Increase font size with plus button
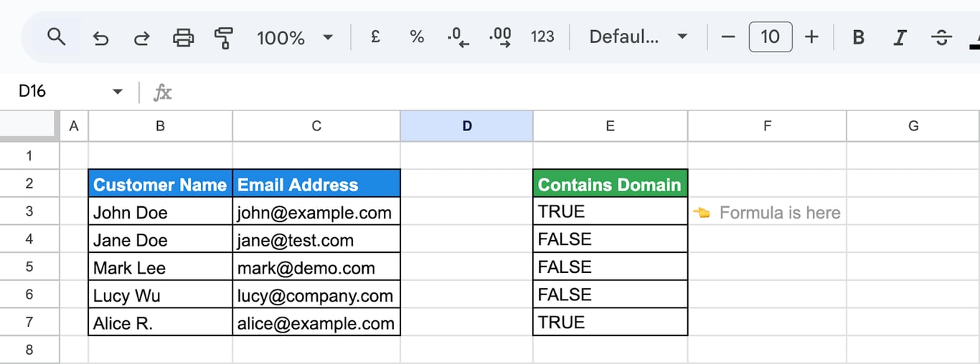The width and height of the screenshot is (980, 364). point(811,37)
